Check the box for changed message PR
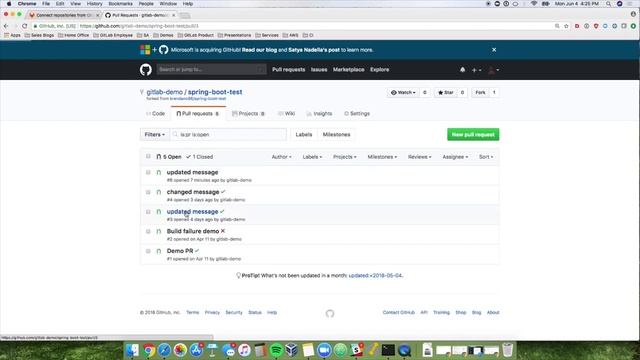 point(148,192)
